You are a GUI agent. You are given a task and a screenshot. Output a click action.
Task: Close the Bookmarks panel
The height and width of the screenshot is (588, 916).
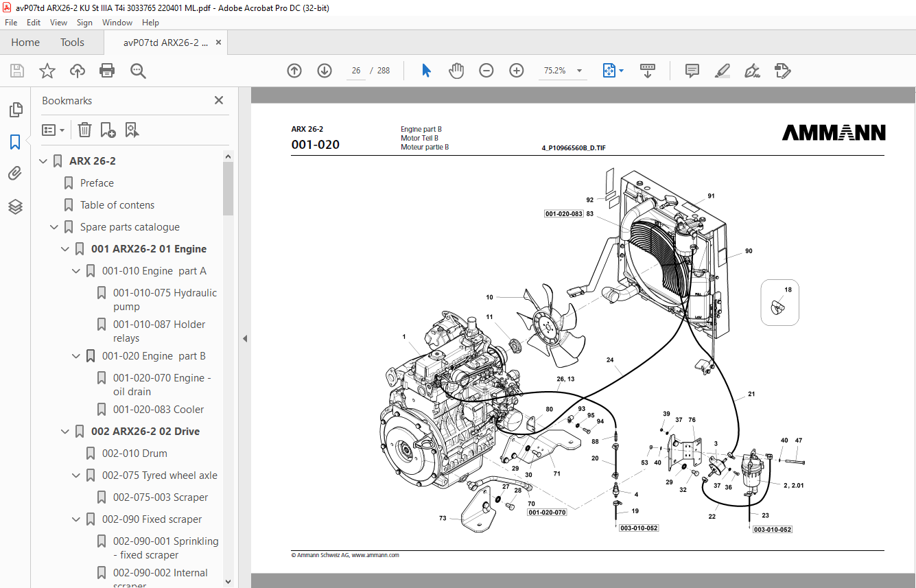click(219, 100)
